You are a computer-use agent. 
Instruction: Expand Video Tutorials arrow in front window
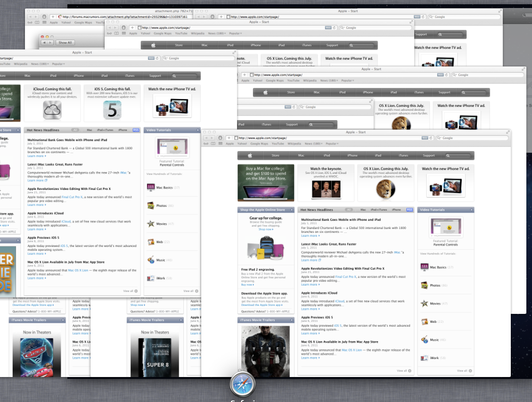pos(471,210)
